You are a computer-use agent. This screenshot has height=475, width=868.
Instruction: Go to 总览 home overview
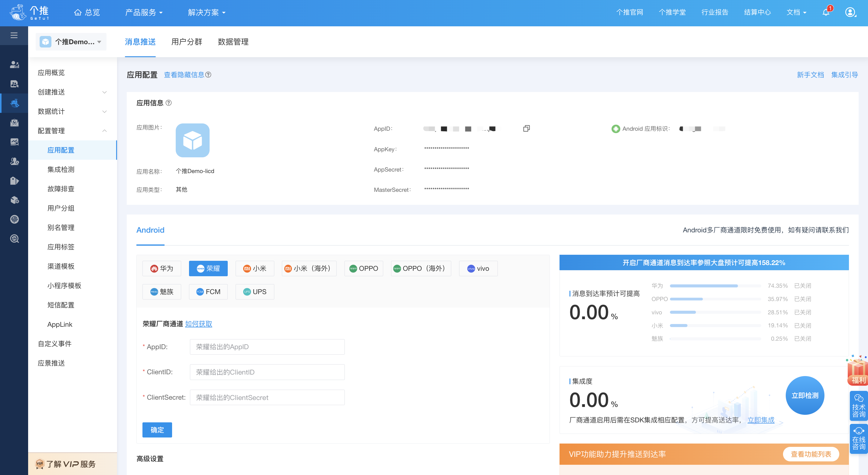point(87,12)
